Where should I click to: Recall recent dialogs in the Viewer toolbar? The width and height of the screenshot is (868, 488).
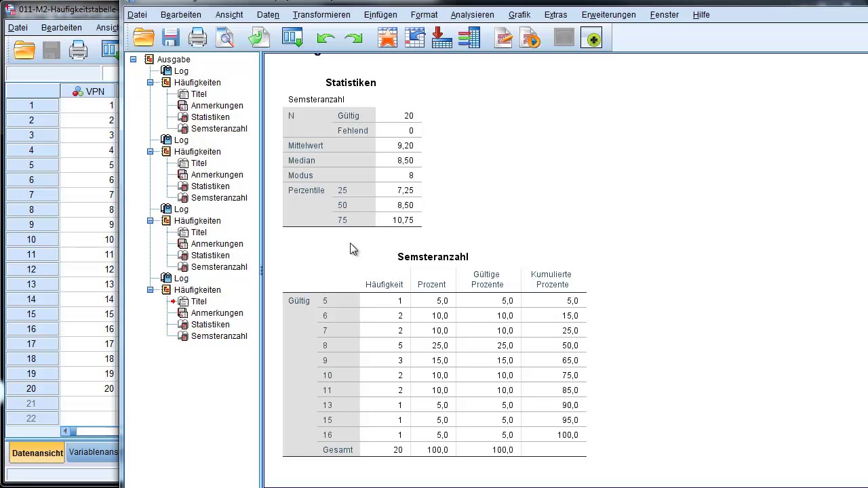coord(292,38)
